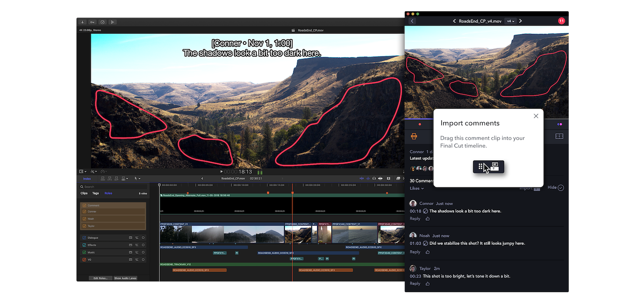Viewport: 644px width, 302px height.
Task: Click the Import button in comments header
Action: coord(530,188)
